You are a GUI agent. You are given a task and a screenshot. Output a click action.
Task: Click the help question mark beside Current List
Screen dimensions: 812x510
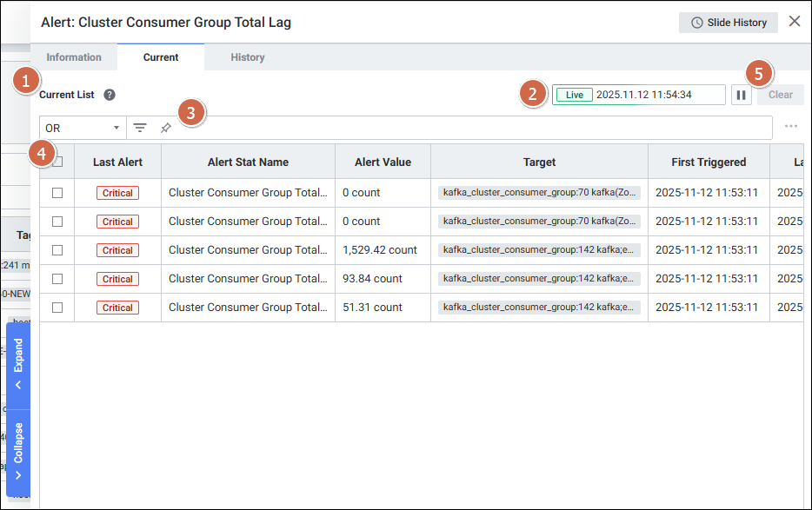[110, 95]
